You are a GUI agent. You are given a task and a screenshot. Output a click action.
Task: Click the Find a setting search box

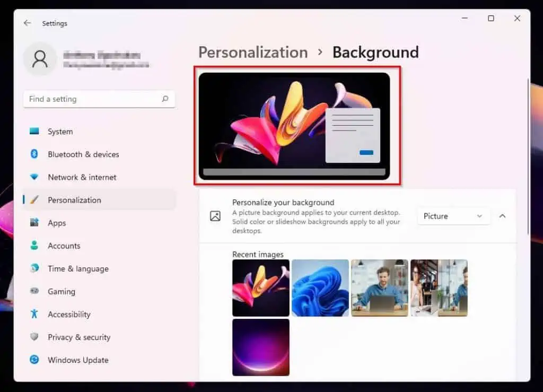(x=90, y=99)
